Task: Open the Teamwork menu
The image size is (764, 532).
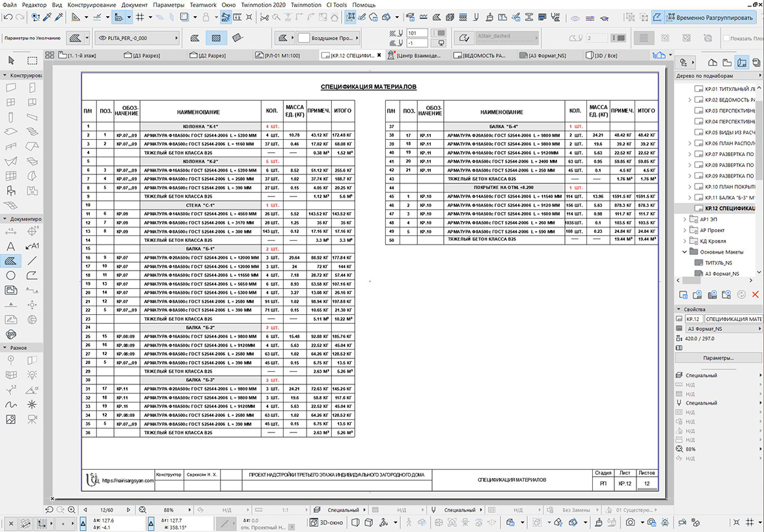Action: [203, 5]
